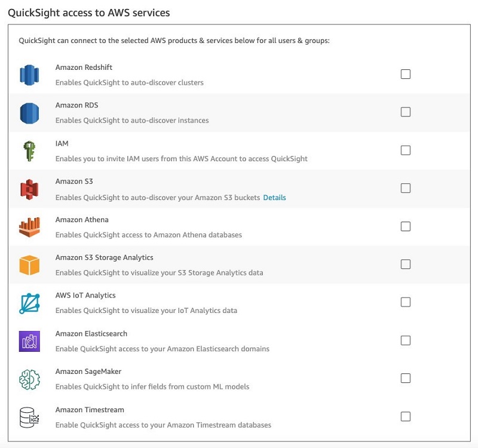Select the Amazon Timestream checkbox
This screenshot has height=448, width=478.
(x=406, y=416)
